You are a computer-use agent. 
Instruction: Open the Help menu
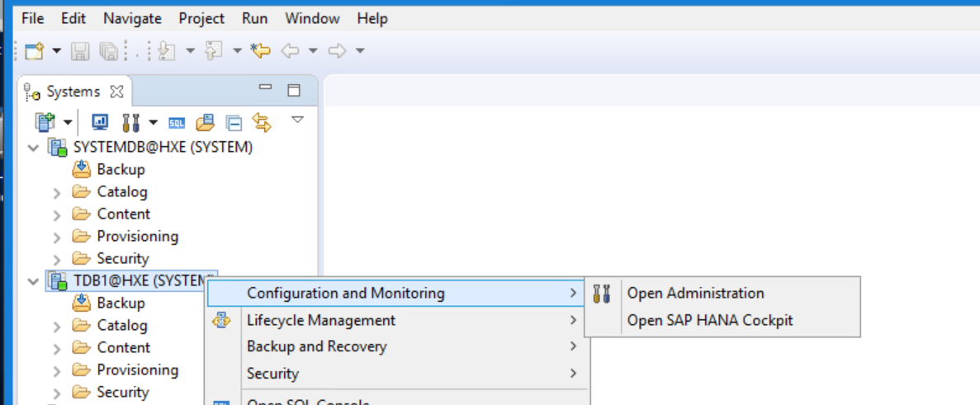(x=372, y=19)
